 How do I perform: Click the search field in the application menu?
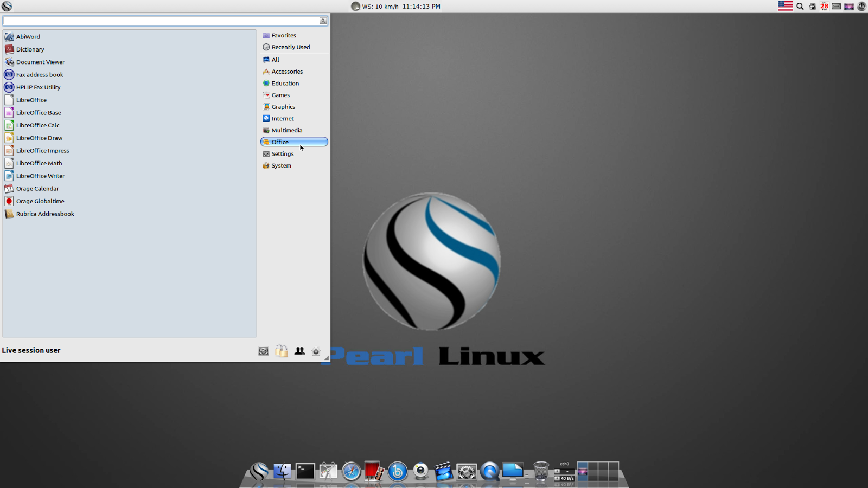click(161, 21)
